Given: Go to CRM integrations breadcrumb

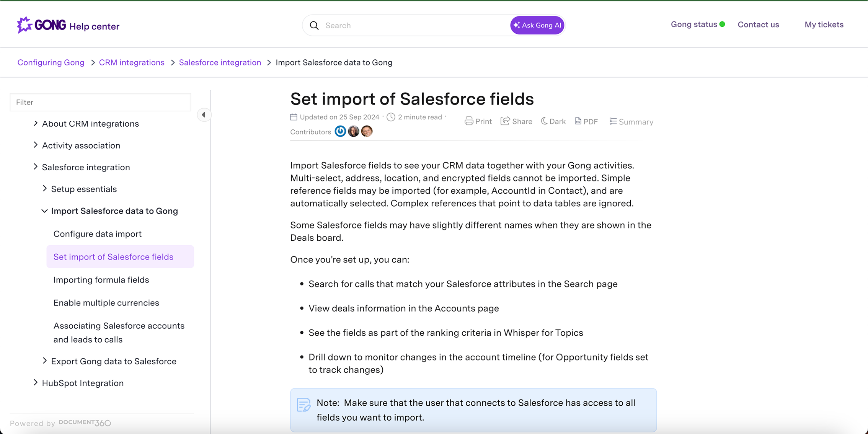Looking at the screenshot, I should pos(132,62).
